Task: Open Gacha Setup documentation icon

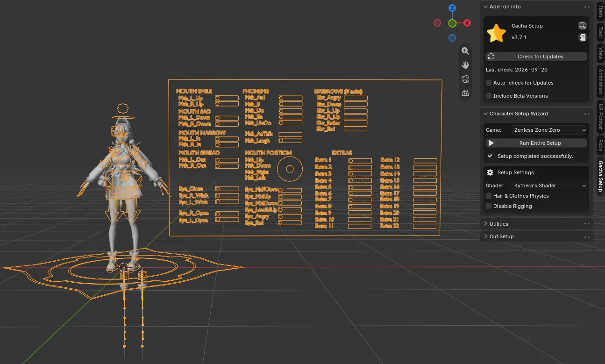Action: 582,37
